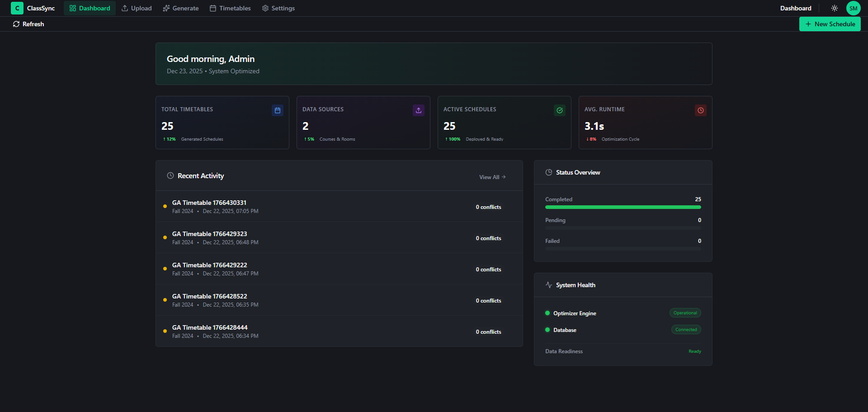Click the Optimizer Engine green status dot

547,313
